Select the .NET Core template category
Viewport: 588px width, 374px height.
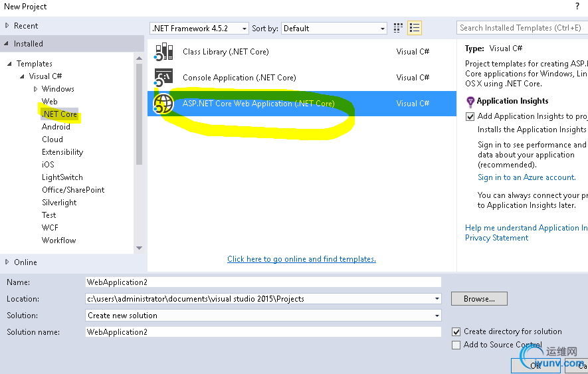click(x=60, y=114)
